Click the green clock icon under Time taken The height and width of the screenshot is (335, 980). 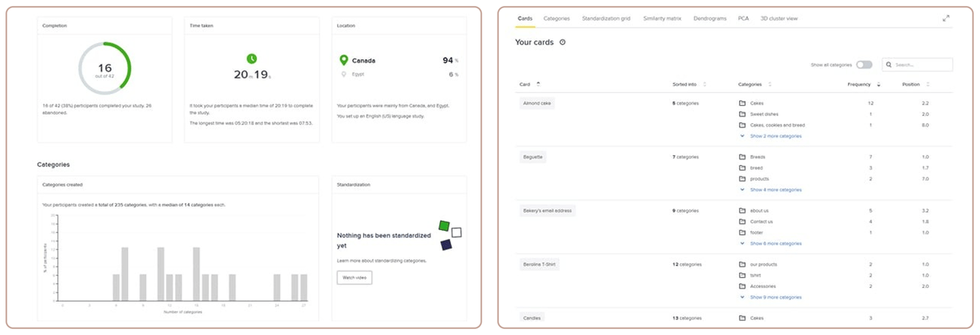point(252,59)
